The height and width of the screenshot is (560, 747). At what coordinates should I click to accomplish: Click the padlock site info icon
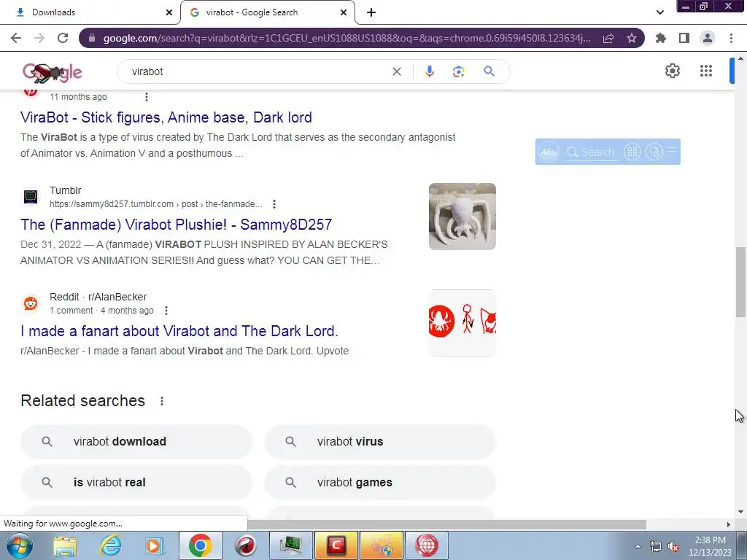point(92,38)
